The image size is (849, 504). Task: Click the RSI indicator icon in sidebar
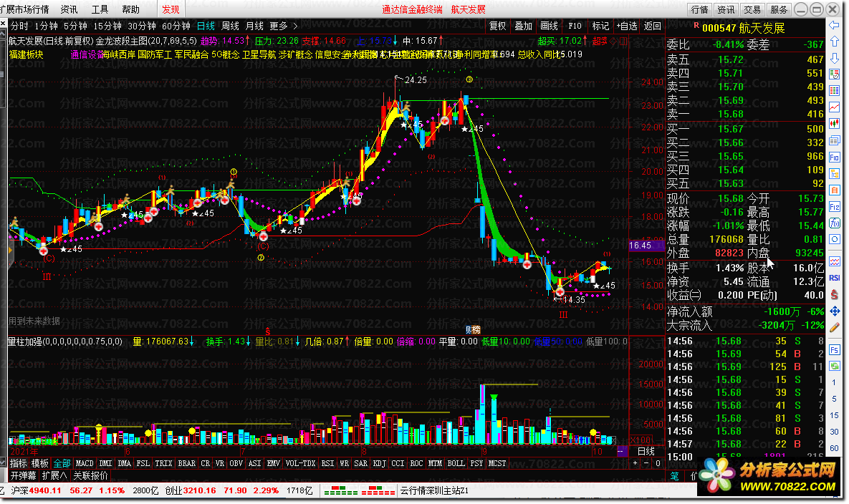(x=835, y=278)
